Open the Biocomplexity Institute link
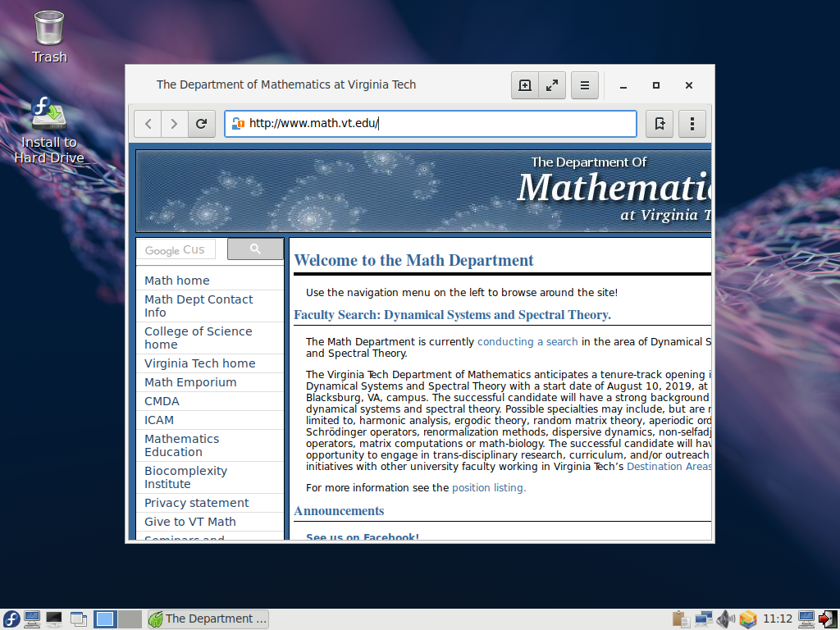Image resolution: width=840 pixels, height=630 pixels. coord(185,477)
